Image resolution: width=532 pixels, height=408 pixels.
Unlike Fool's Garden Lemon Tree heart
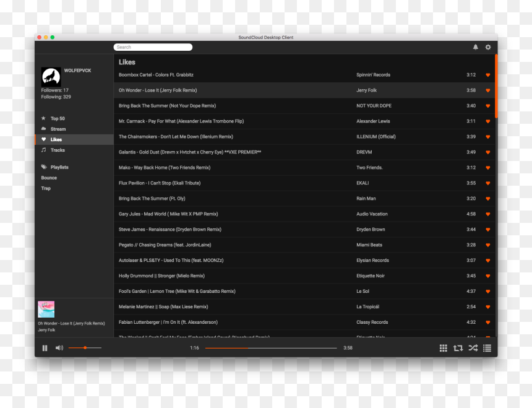(488, 291)
